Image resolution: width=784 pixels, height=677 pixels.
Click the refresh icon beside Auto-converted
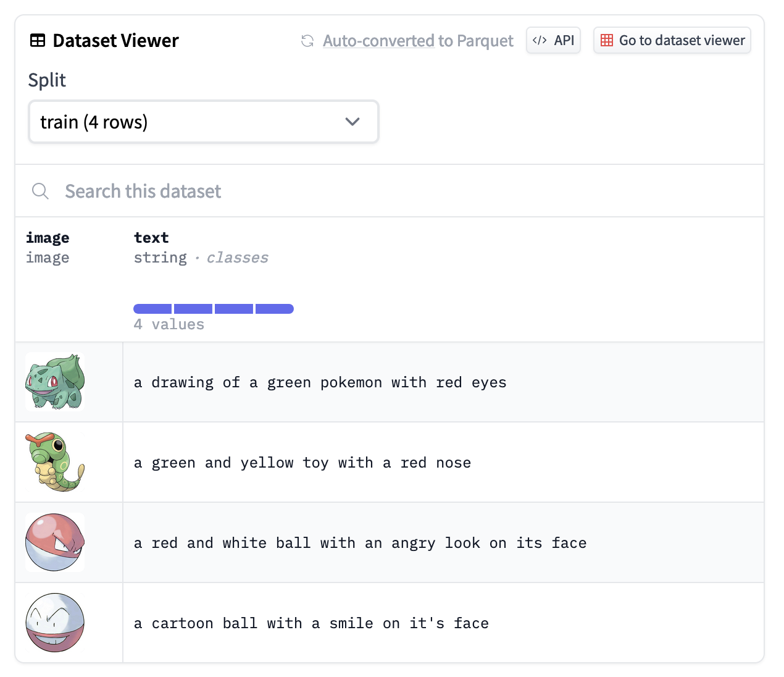coord(307,41)
